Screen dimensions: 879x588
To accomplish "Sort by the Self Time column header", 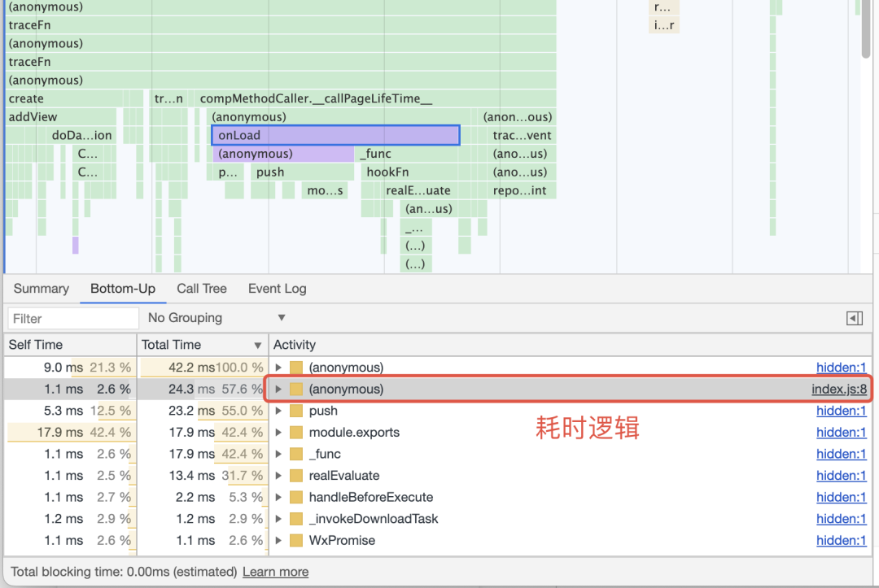I will click(x=69, y=345).
